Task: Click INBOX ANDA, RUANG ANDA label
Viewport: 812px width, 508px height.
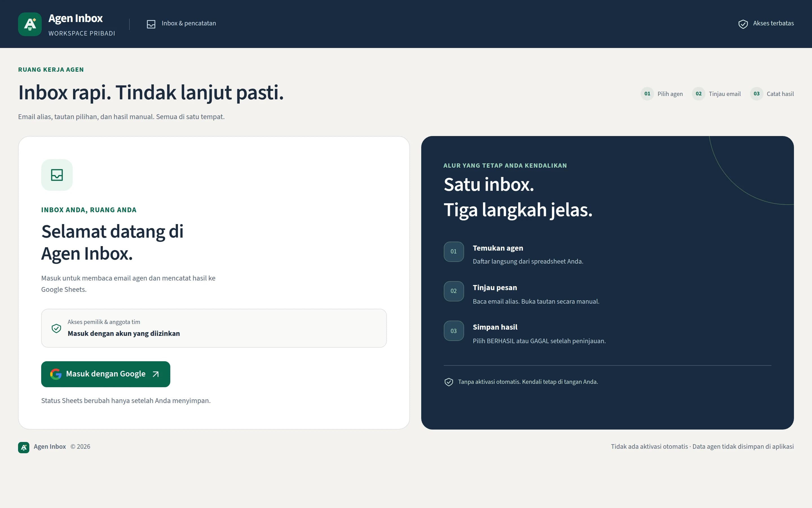Action: pyautogui.click(x=89, y=210)
